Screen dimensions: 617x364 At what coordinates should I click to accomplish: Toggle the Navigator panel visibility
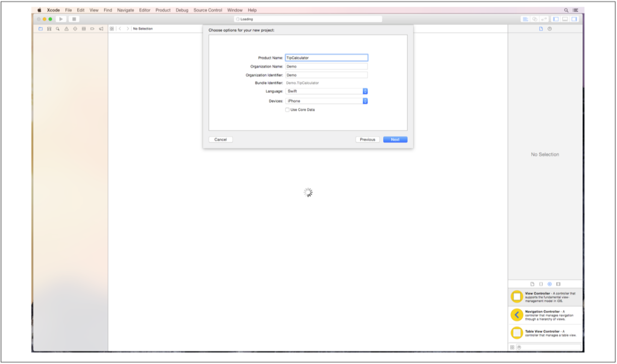pyautogui.click(x=556, y=19)
